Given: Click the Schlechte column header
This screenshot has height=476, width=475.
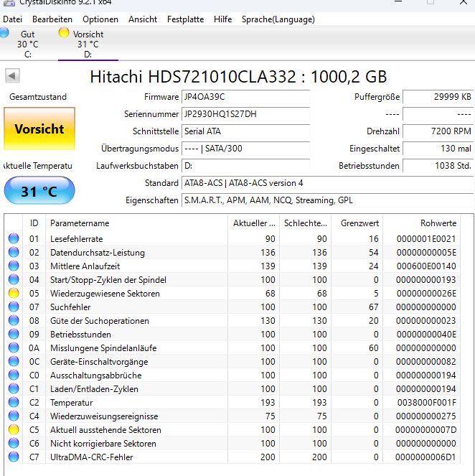Looking at the screenshot, I should click(305, 223).
